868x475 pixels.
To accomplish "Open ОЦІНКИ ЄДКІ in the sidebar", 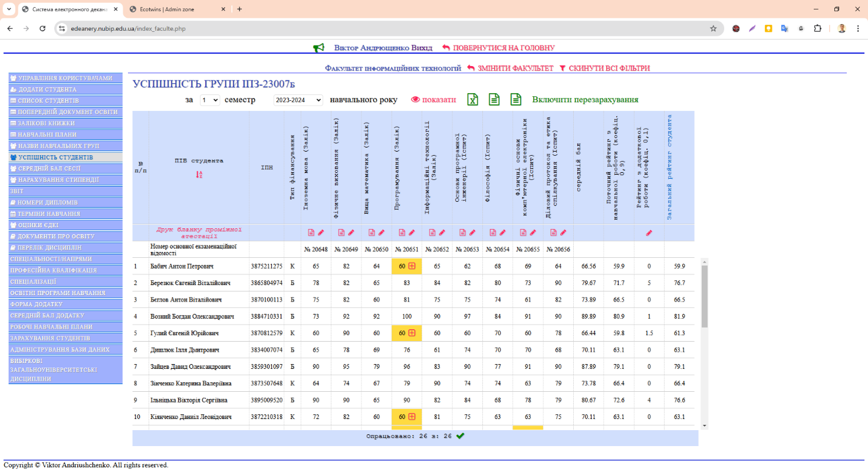I will tap(65, 225).
